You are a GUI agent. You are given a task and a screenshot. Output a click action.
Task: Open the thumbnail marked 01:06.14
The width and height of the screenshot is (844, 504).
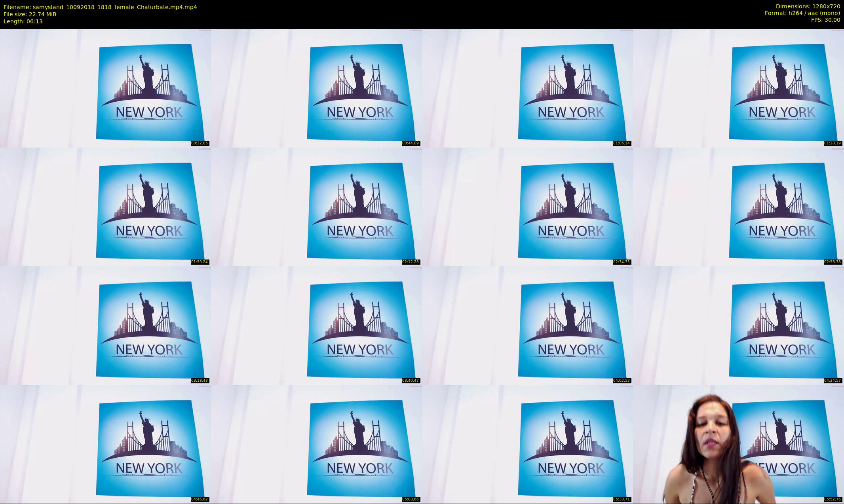click(527, 88)
